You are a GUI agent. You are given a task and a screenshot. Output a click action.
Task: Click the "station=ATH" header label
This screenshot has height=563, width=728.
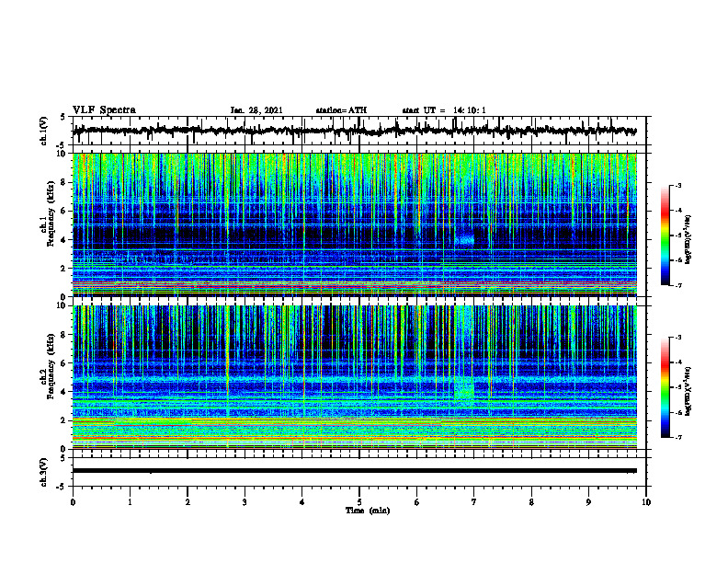341,110
